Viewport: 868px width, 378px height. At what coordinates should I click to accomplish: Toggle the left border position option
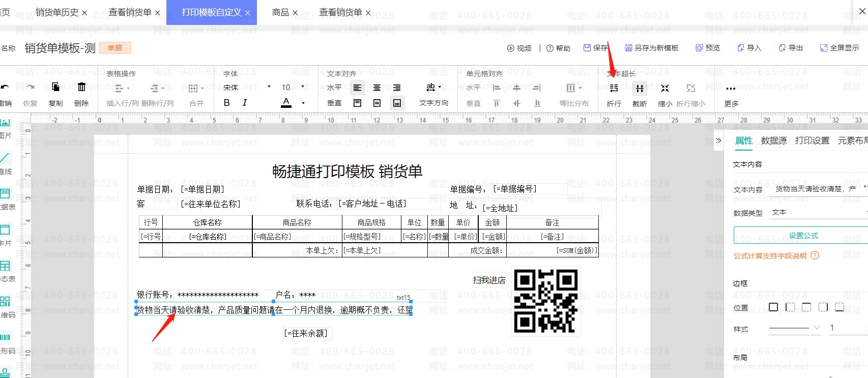(790, 307)
